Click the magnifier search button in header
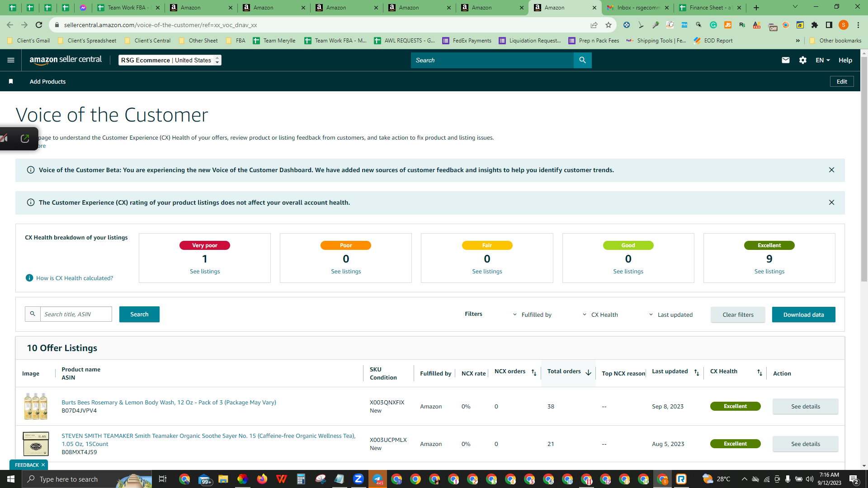Image resolution: width=868 pixels, height=488 pixels. 582,60
